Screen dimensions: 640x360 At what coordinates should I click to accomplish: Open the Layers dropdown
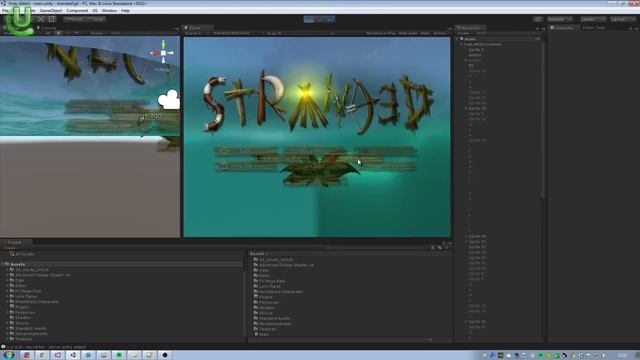(592, 19)
